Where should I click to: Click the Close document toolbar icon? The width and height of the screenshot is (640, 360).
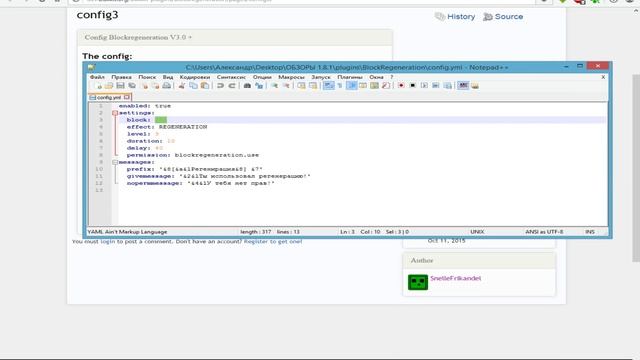(x=144, y=86)
